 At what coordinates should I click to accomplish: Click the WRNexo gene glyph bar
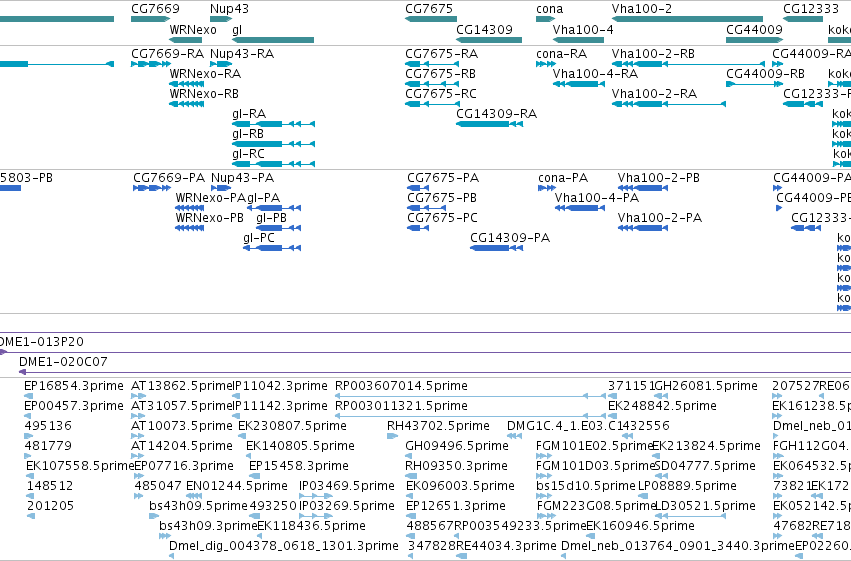tap(186, 40)
